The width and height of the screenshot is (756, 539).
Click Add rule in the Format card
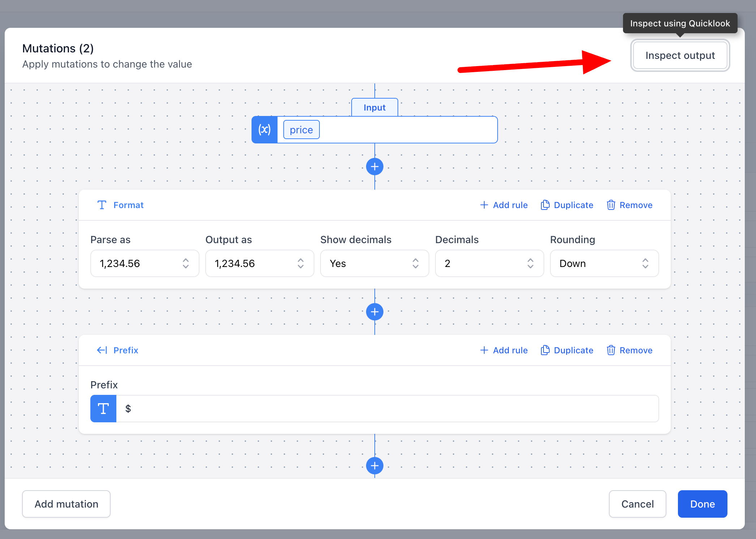click(504, 205)
